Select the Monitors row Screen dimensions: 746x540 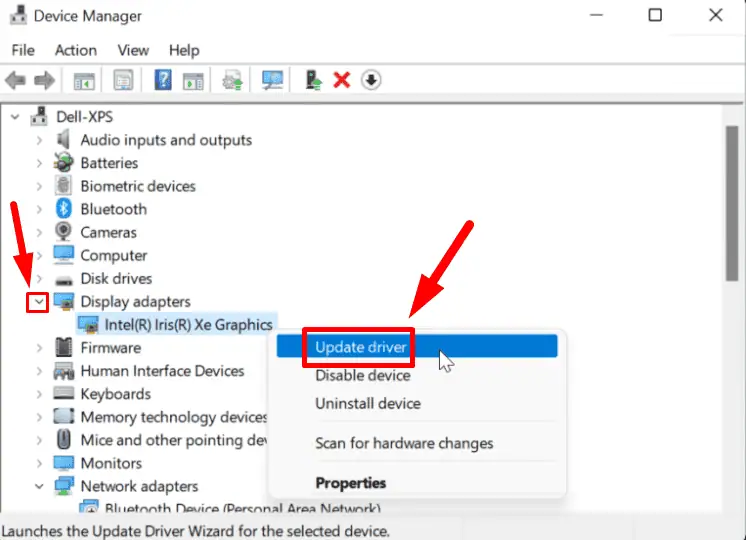pos(111,463)
